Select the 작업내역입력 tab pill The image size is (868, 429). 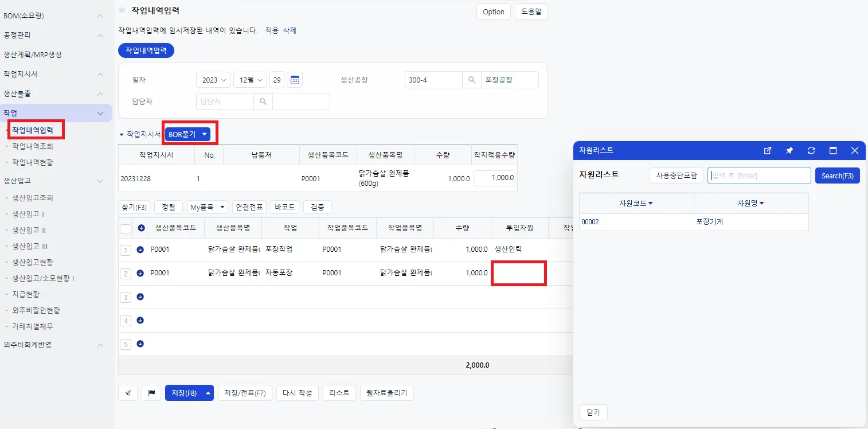[x=146, y=50]
